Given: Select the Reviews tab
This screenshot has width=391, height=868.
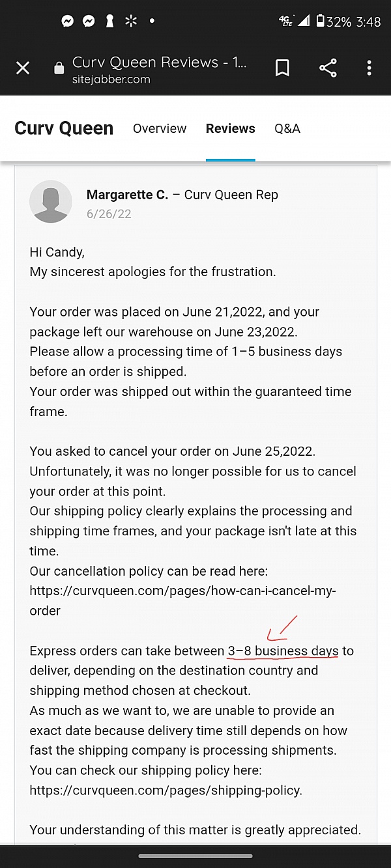Looking at the screenshot, I should [x=231, y=128].
